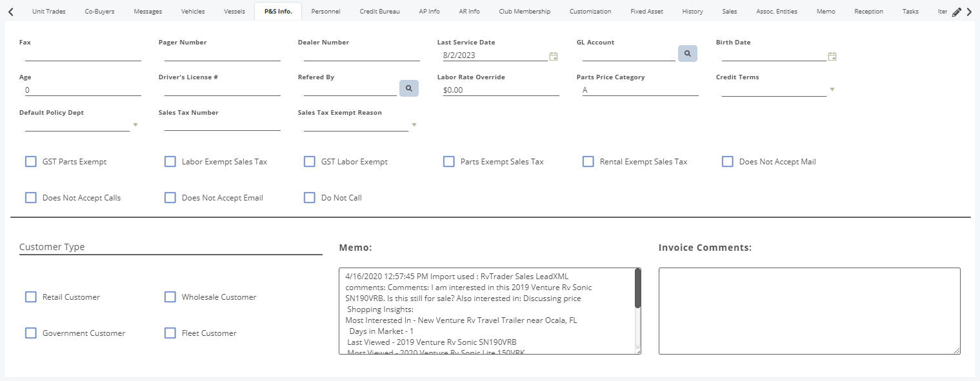Expand the Default Policy Dept dropdown
The width and height of the screenshot is (980, 381).
[135, 124]
